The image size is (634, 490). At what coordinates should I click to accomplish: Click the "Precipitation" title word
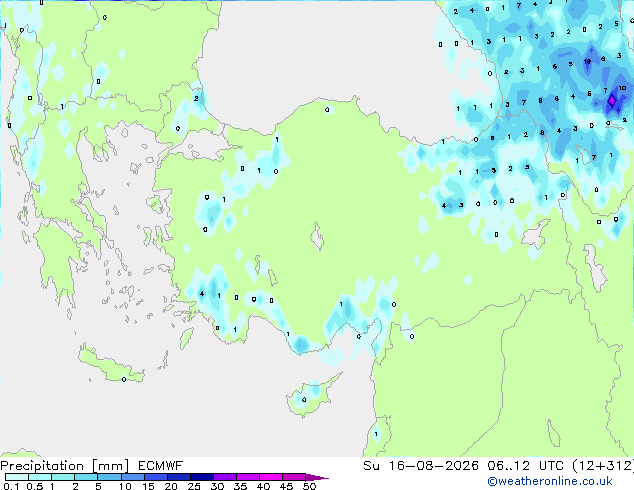(x=42, y=466)
